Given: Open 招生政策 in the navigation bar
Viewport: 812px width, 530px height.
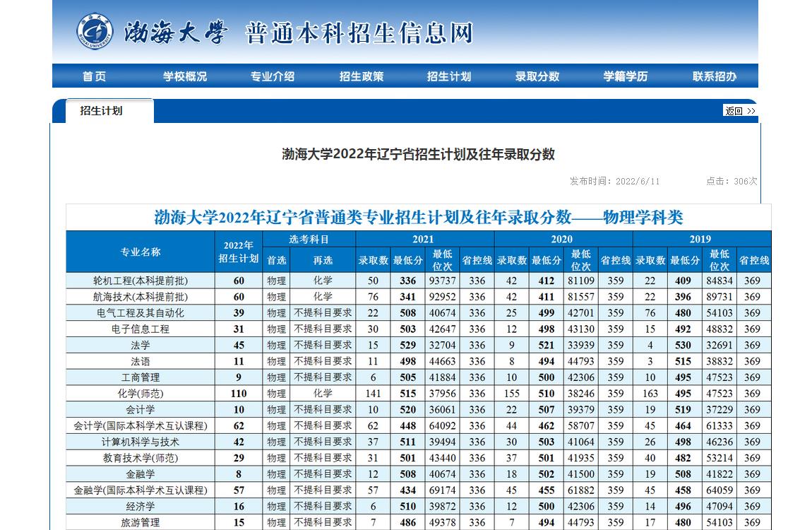Looking at the screenshot, I should (x=362, y=76).
